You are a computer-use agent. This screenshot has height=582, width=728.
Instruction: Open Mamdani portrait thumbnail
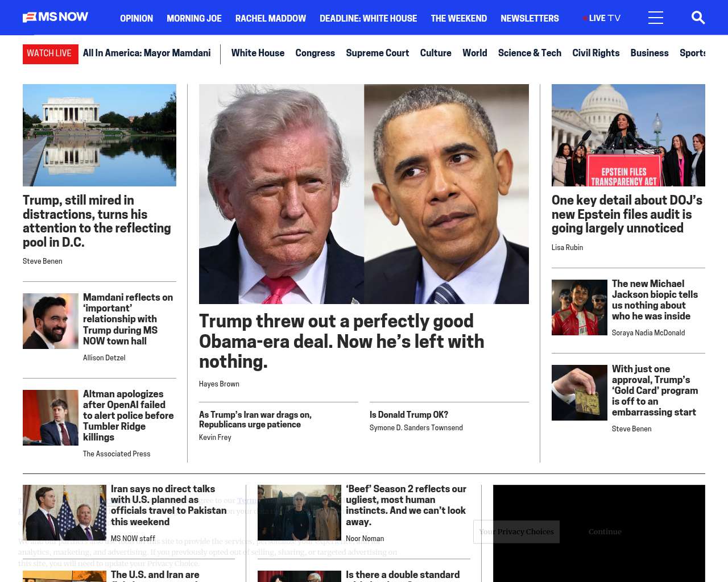[51, 321]
